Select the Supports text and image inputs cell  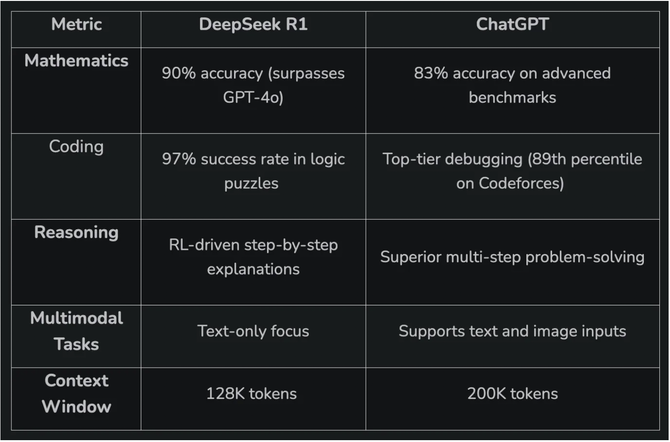click(512, 331)
